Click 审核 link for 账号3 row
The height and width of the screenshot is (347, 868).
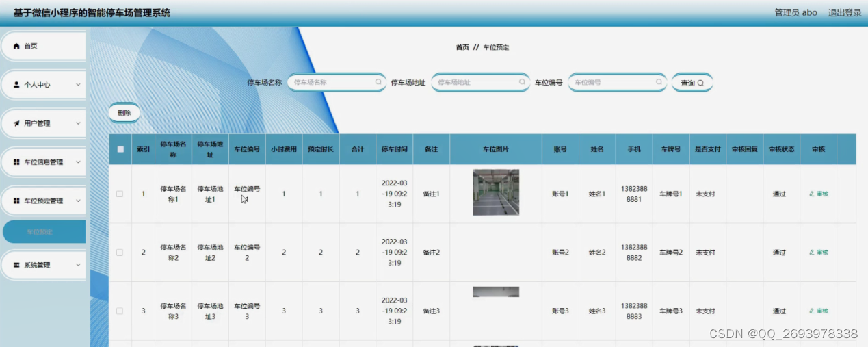point(818,311)
